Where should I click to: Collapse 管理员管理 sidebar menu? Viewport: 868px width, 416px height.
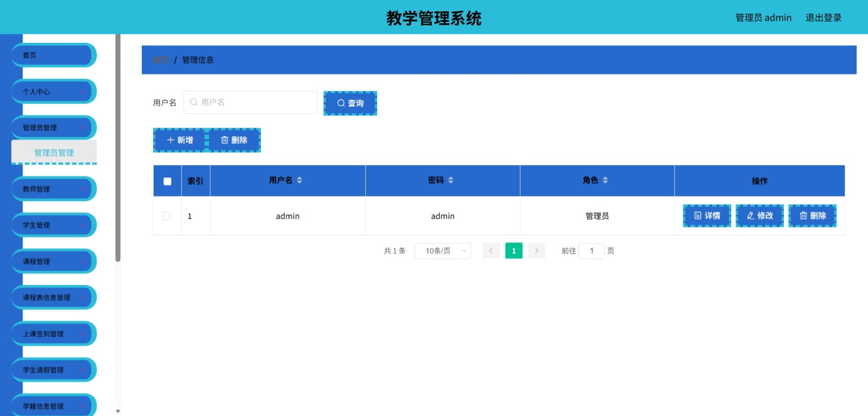click(x=54, y=128)
